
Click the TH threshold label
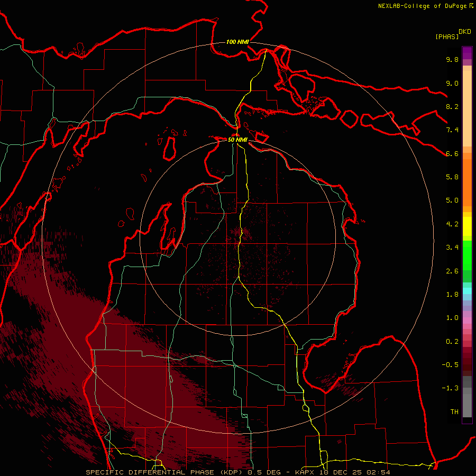454,412
